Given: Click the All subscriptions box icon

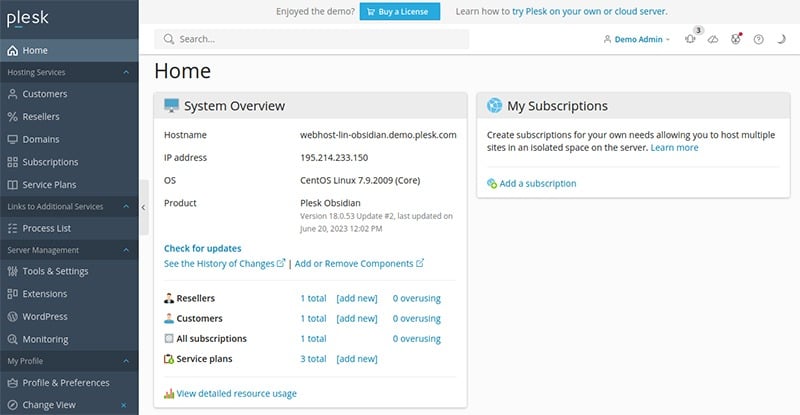Looking at the screenshot, I should 169,338.
